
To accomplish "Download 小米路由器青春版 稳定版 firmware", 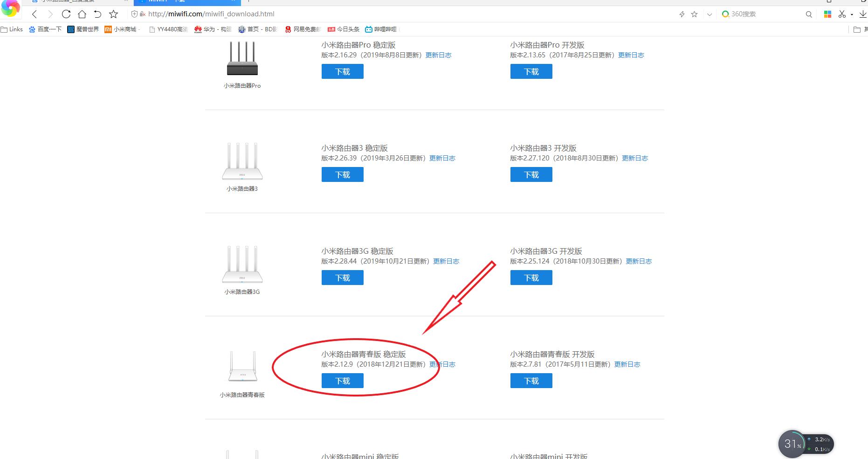I will coord(342,381).
